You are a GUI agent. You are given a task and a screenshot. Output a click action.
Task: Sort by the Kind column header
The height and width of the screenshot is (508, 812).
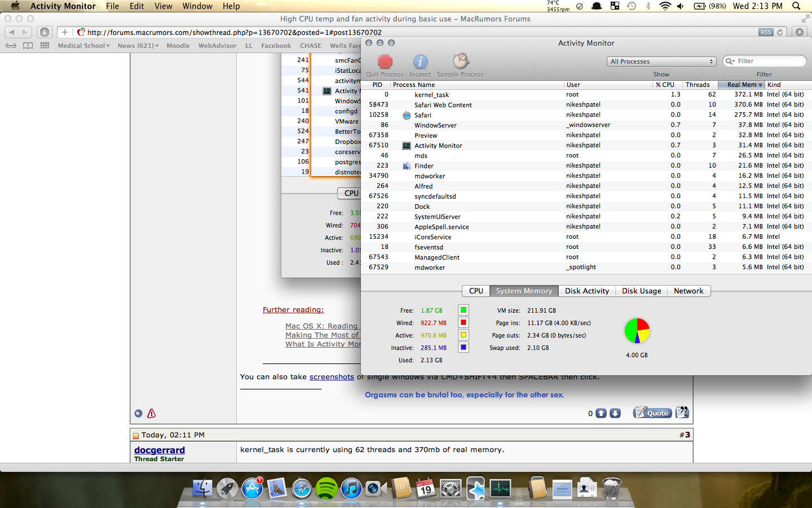[788, 85]
